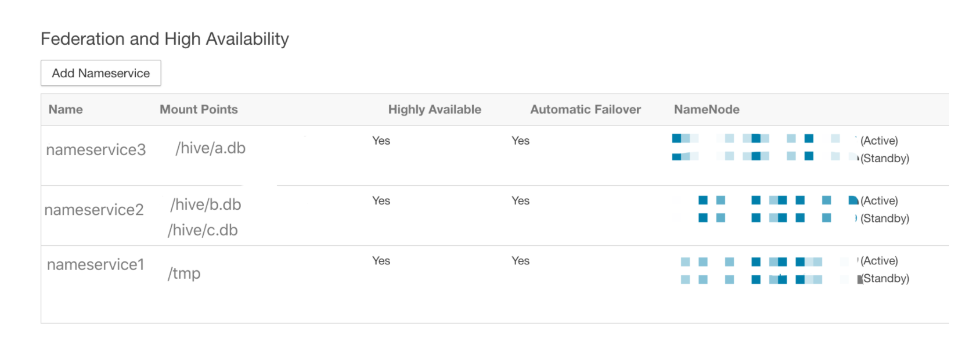Open the nameservice2 entry
Viewport: 980px width, 359px height.
94,210
